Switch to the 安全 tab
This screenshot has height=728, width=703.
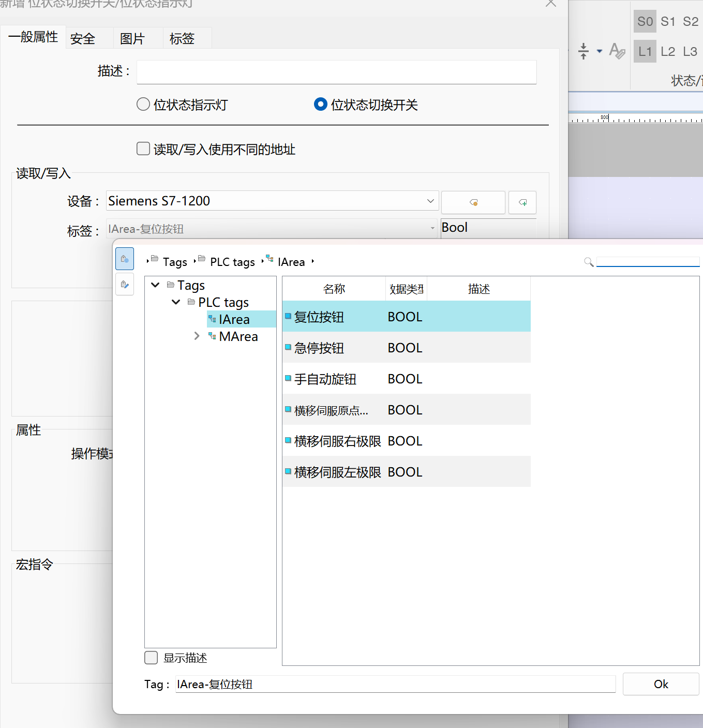click(83, 39)
